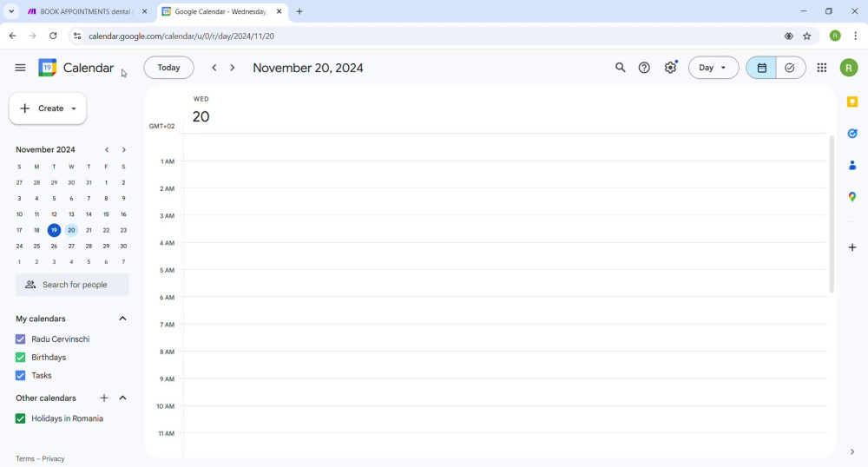Select November 19 in mini calendar
The height and width of the screenshot is (467, 868).
[x=54, y=230]
